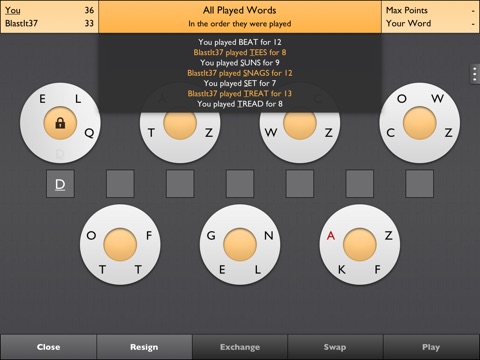Select letter F on the A-Z-K-F dial
The image size is (480, 360).
click(x=377, y=269)
